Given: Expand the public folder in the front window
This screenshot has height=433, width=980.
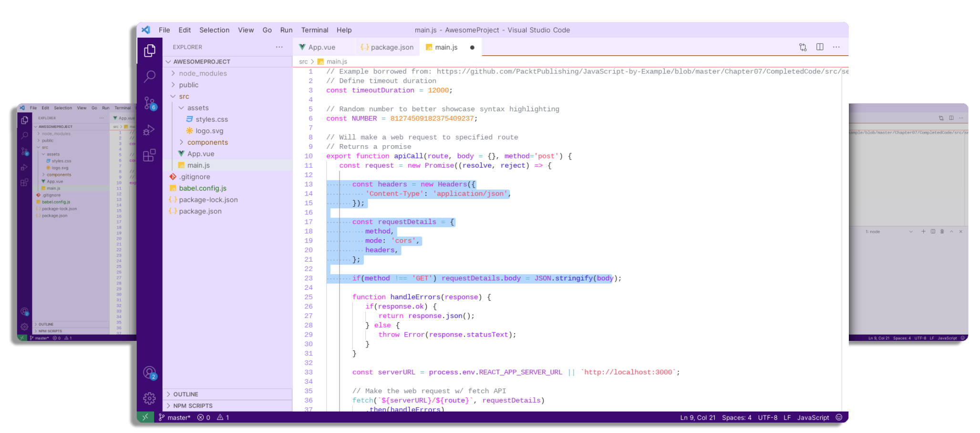Looking at the screenshot, I should [x=227, y=85].
